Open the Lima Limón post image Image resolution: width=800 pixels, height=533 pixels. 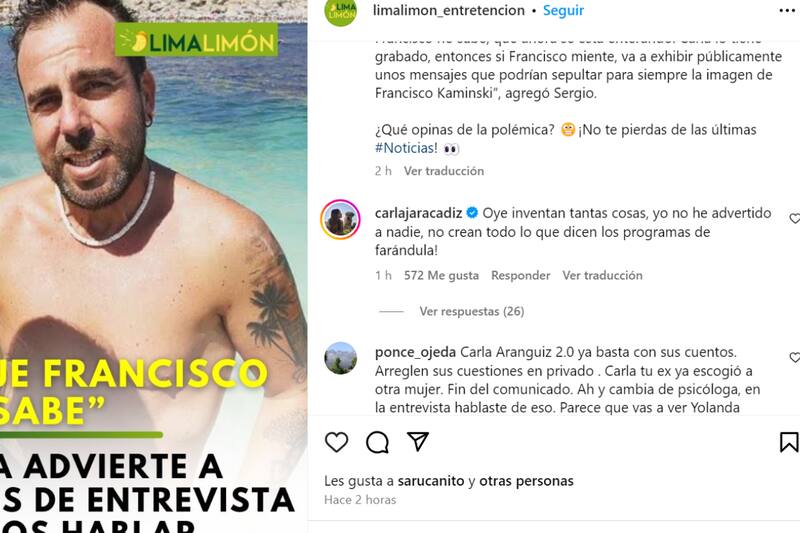[x=154, y=266]
